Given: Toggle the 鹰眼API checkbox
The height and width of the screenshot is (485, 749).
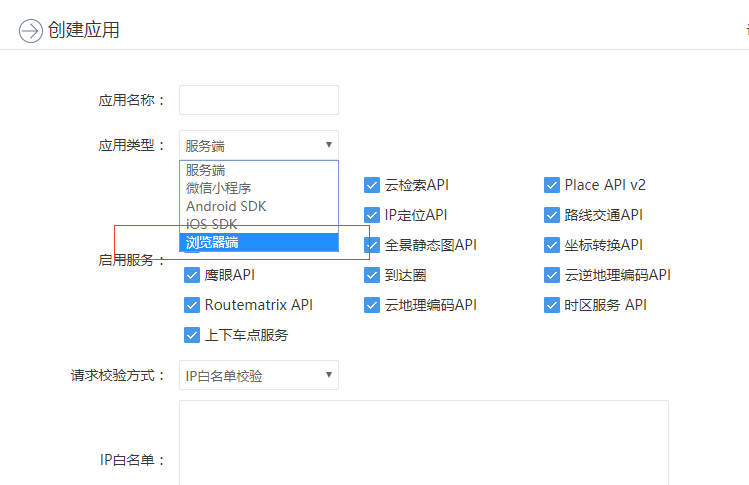Looking at the screenshot, I should point(192,275).
